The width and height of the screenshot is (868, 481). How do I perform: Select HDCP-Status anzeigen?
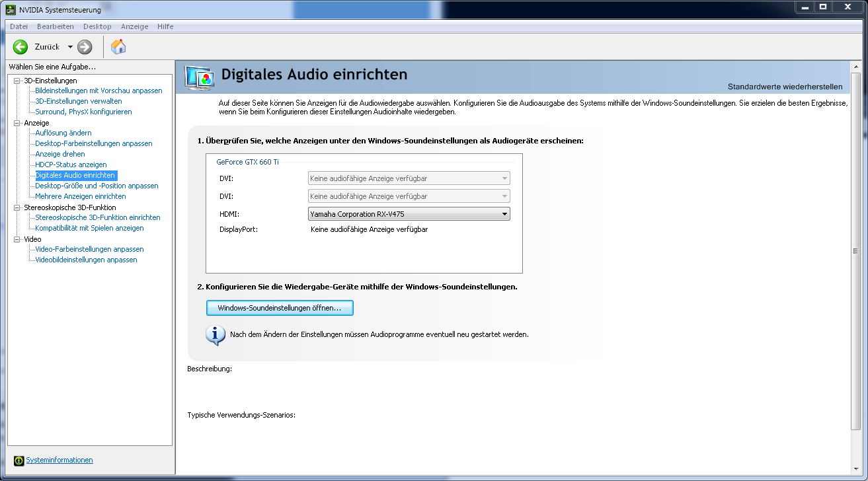click(x=71, y=165)
